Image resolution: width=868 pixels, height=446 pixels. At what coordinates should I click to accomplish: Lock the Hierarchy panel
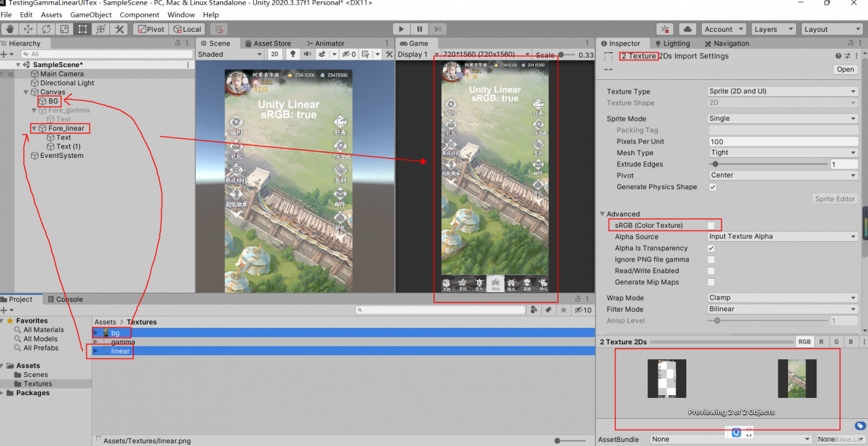178,43
